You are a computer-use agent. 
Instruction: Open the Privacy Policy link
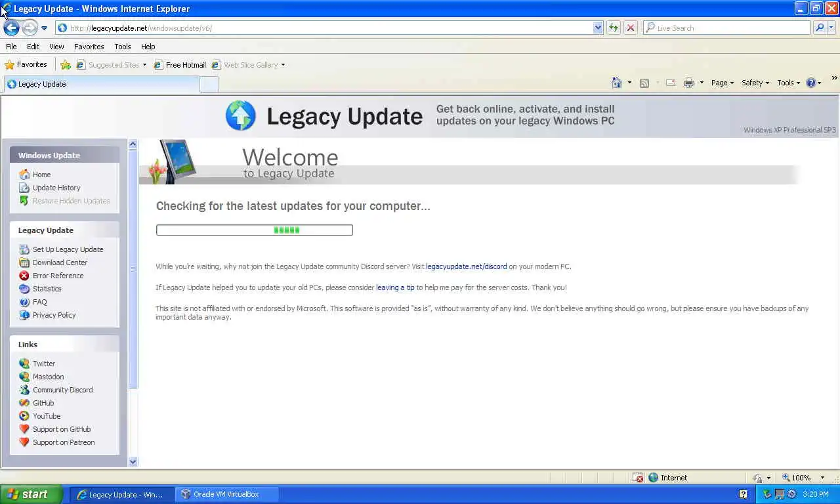tap(54, 315)
